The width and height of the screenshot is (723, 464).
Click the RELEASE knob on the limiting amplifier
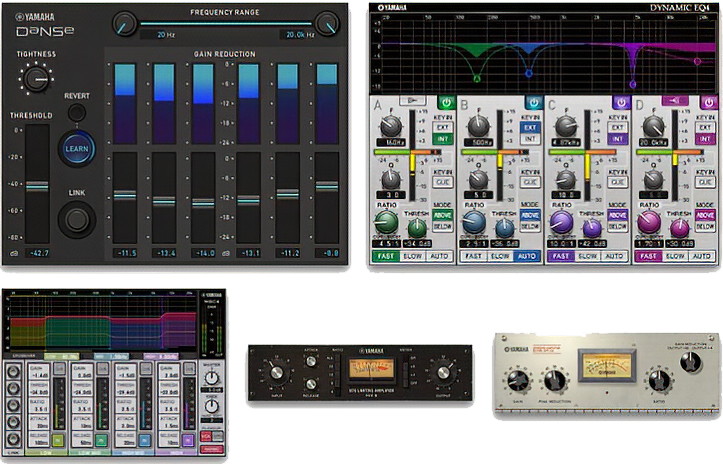pos(312,383)
